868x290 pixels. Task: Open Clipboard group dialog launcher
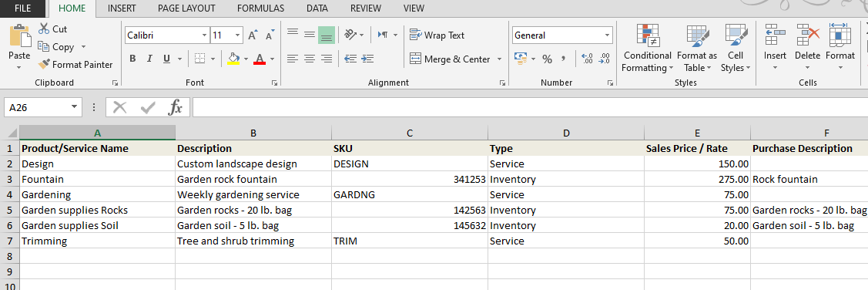pyautogui.click(x=116, y=83)
